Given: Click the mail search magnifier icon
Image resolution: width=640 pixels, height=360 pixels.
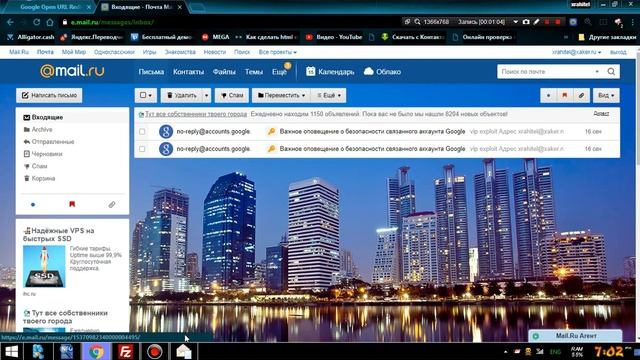Looking at the screenshot, I should (611, 71).
